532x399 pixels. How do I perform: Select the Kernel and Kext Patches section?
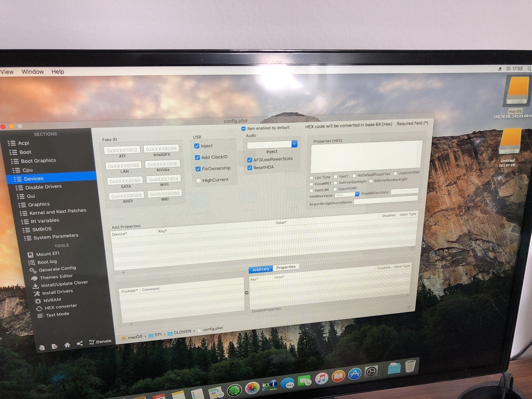(58, 212)
